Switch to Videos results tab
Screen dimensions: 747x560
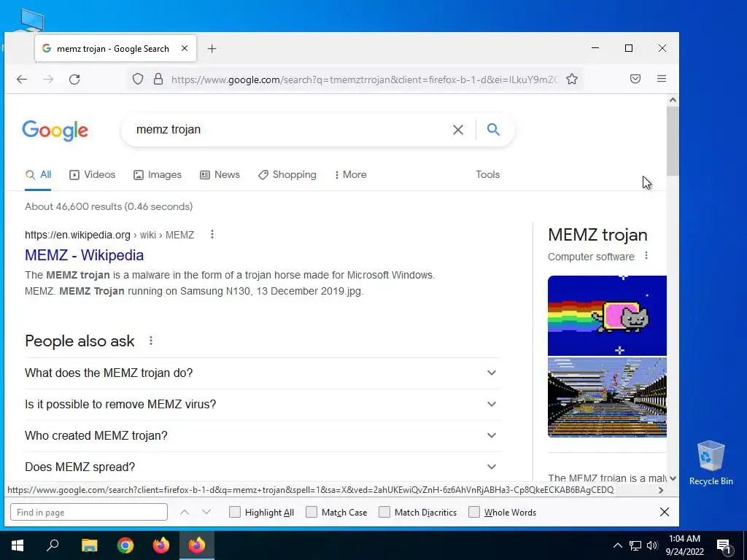tap(93, 175)
